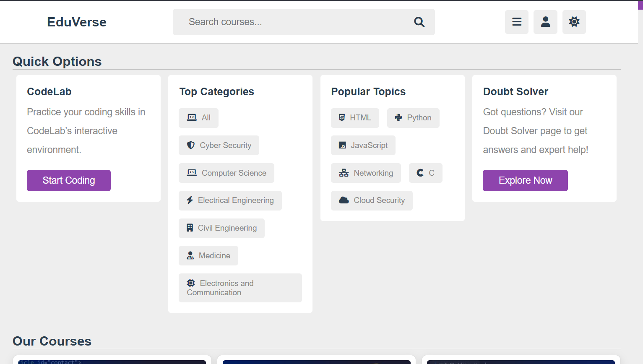Select the Medicine category
The height and width of the screenshot is (364, 643).
[x=208, y=255]
